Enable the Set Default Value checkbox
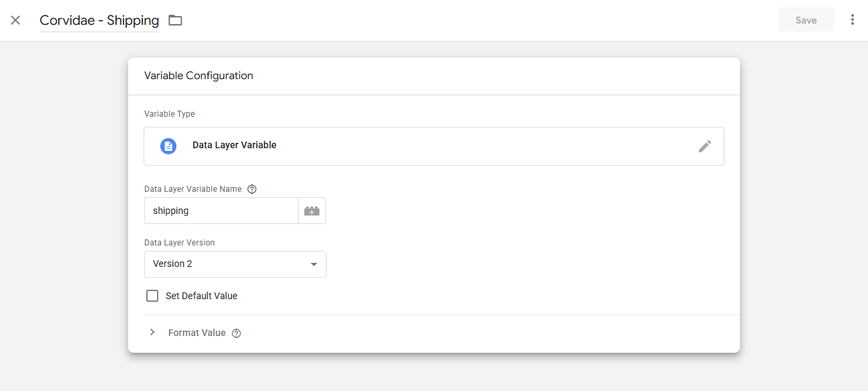The image size is (868, 391). [152, 296]
